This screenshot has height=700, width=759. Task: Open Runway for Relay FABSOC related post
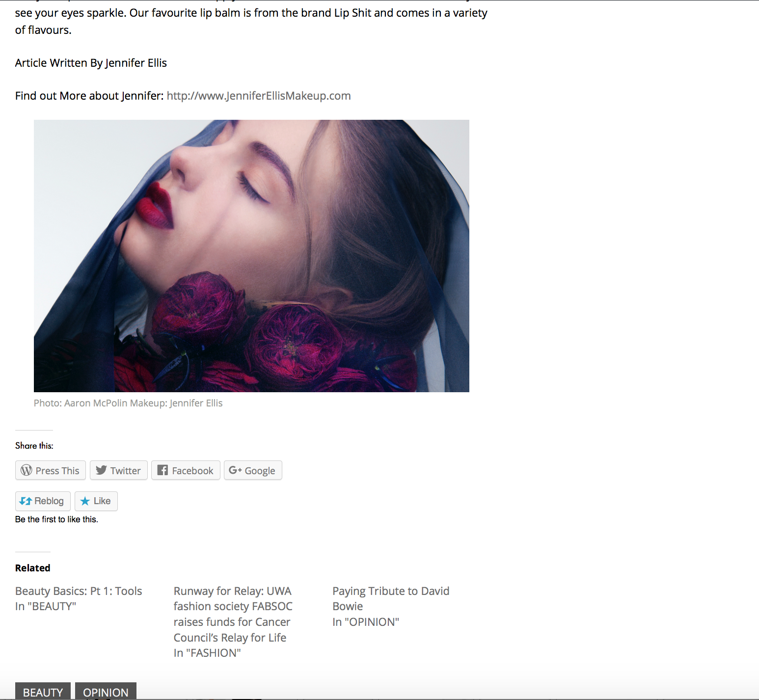tap(233, 614)
